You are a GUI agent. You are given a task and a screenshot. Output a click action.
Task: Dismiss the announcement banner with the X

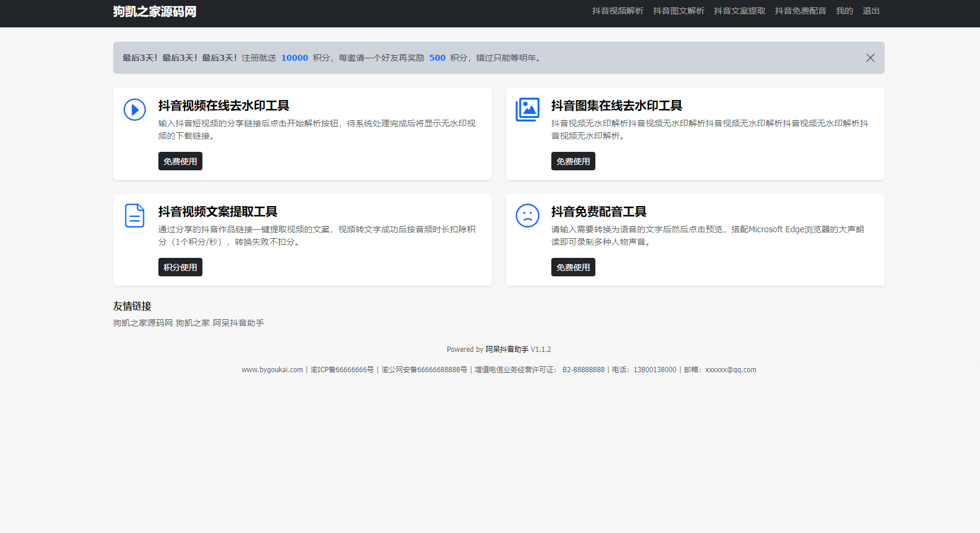(x=870, y=58)
